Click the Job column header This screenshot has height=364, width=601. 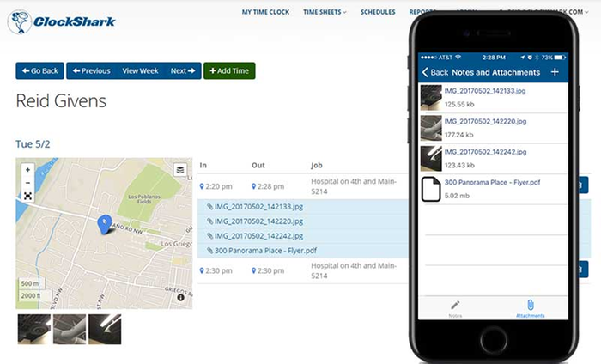(317, 165)
